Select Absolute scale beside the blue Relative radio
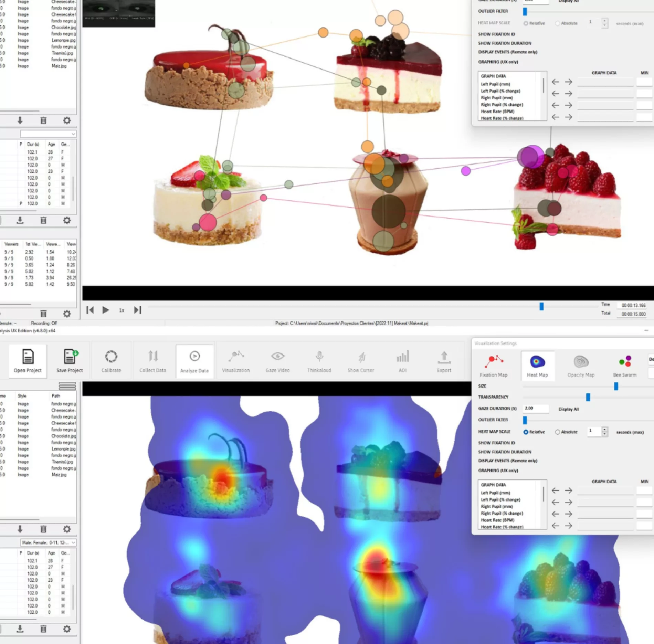This screenshot has width=654, height=644. point(557,432)
